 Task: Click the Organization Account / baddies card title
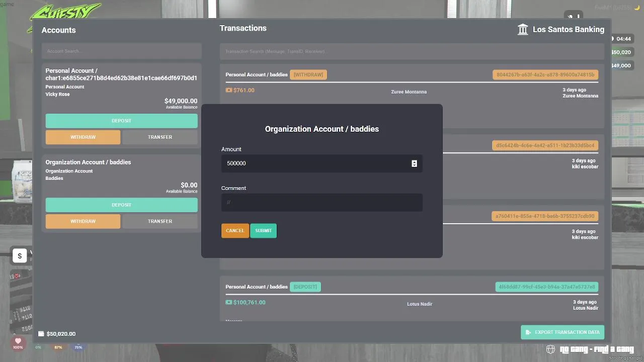[x=88, y=162]
